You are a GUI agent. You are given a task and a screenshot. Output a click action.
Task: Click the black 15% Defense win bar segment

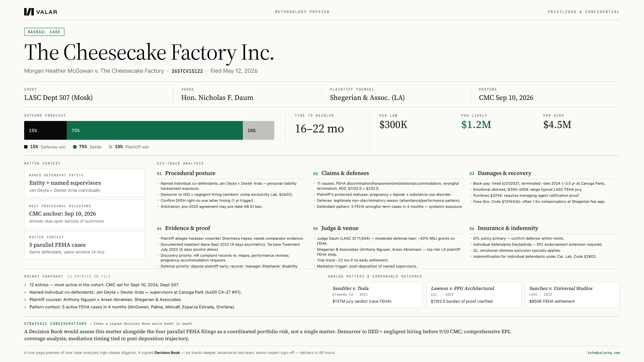click(x=45, y=130)
